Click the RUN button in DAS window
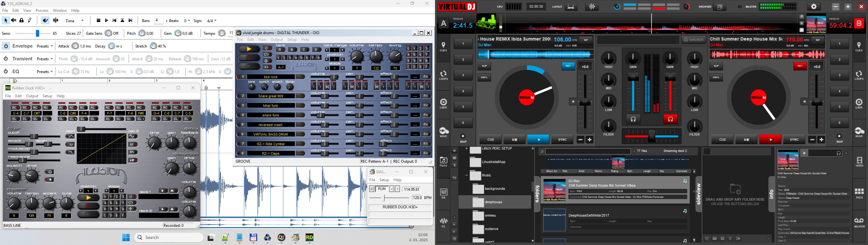The width and height of the screenshot is (868, 245). pyautogui.click(x=382, y=189)
